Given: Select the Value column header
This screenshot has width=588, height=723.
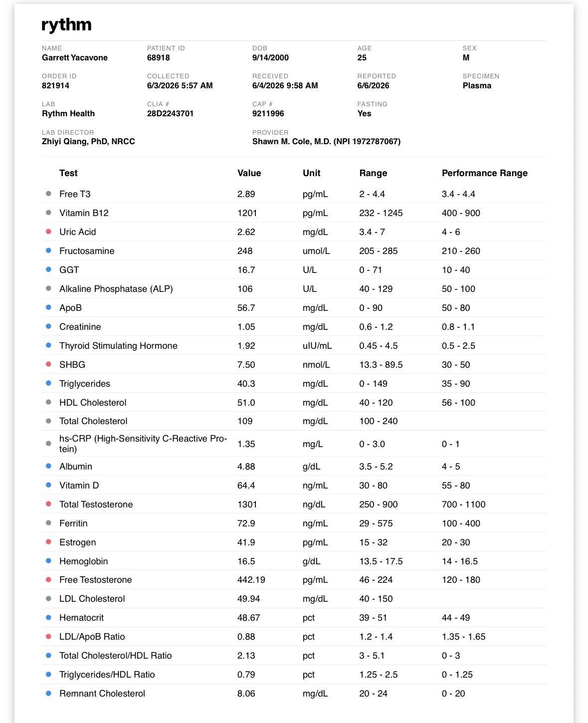Looking at the screenshot, I should coord(249,173).
